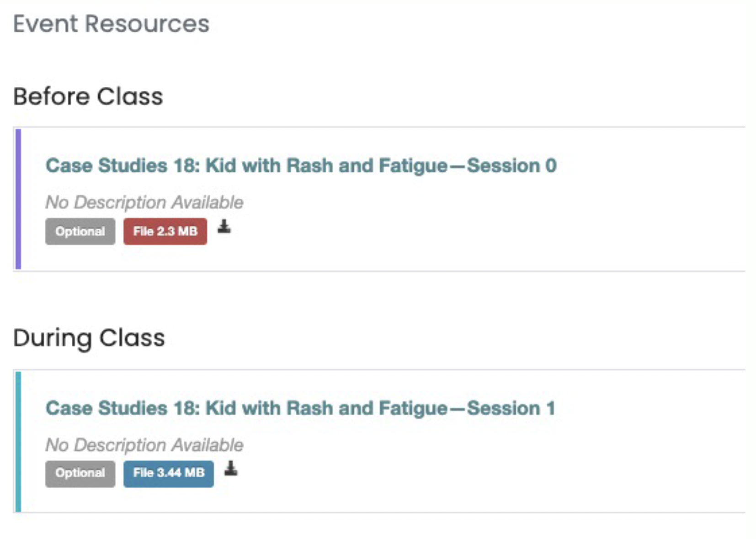Image resolution: width=756 pixels, height=539 pixels.
Task: Select the red File 2.3 MB badge
Action: pos(165,231)
